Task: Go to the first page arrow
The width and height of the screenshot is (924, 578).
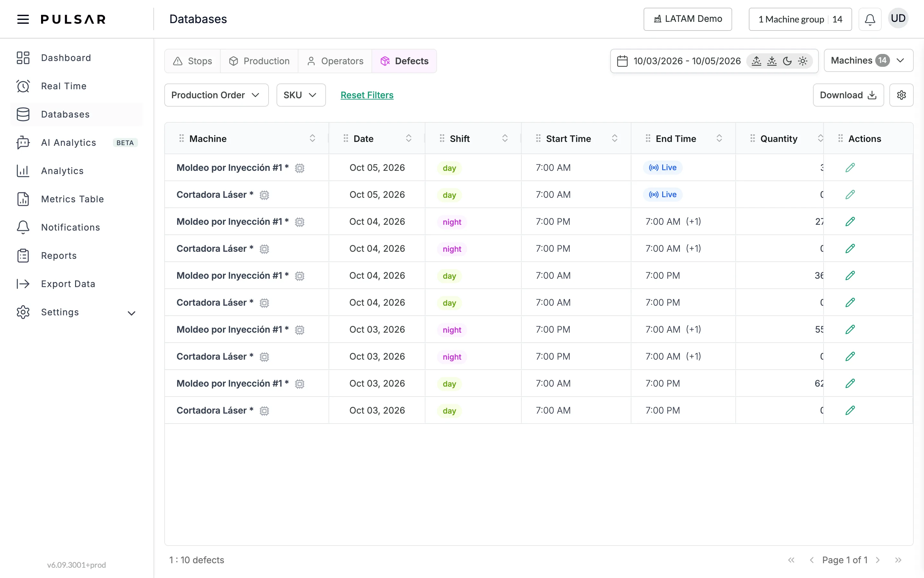Action: (x=791, y=560)
